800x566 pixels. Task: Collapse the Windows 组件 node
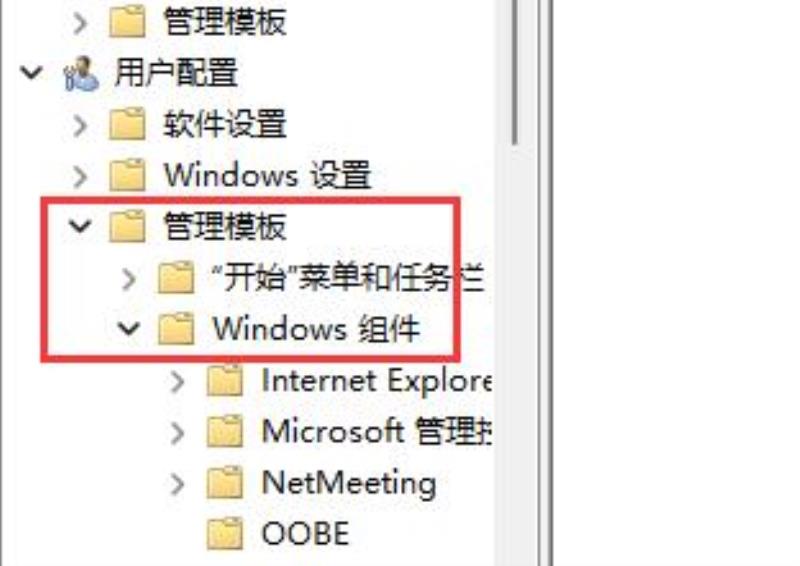129,328
